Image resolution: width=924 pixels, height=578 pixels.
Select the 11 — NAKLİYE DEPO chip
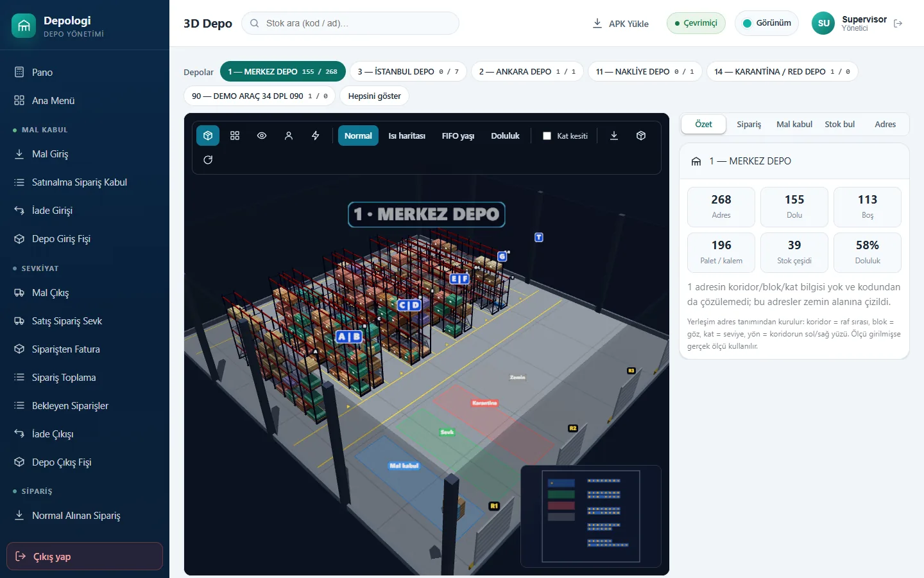[x=645, y=71]
